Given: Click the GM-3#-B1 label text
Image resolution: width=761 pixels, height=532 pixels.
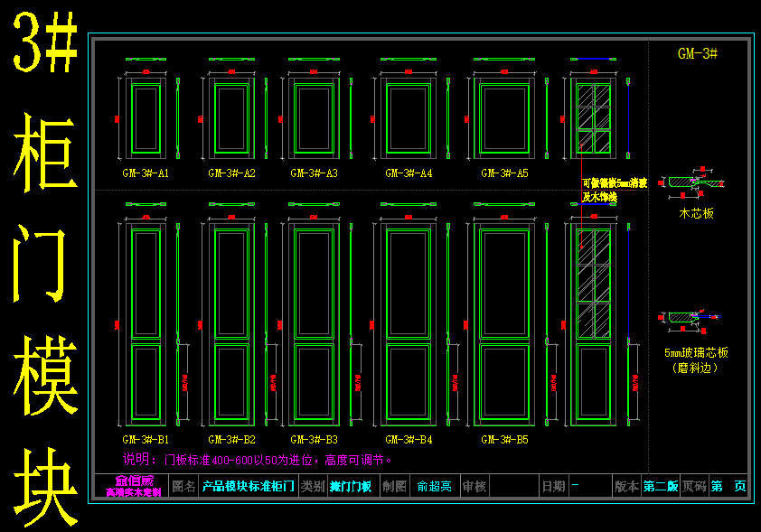Looking at the screenshot, I should coord(146,440).
